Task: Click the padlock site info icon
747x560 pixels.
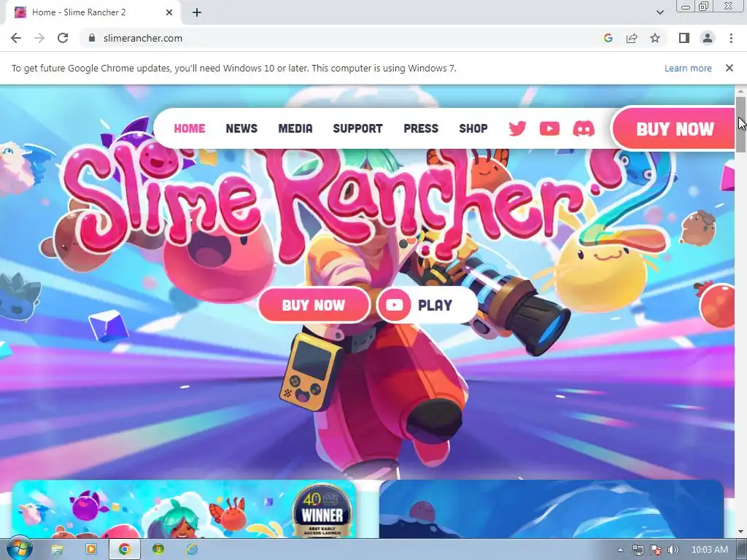Action: coord(92,38)
